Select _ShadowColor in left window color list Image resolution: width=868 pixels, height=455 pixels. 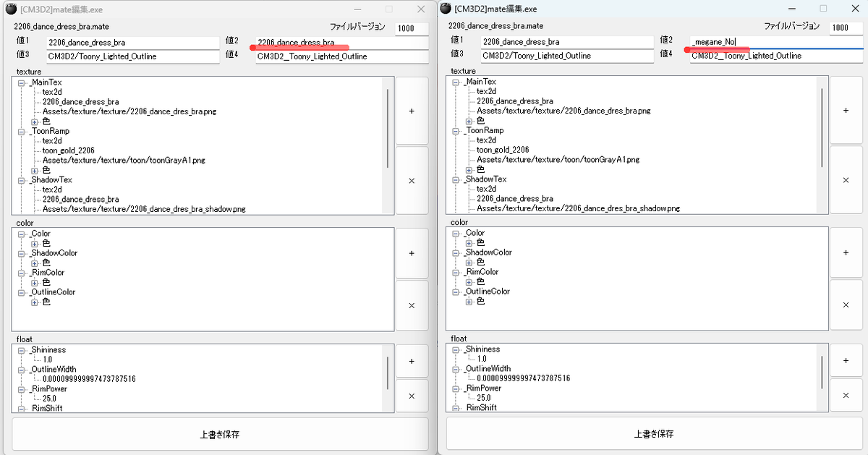[53, 253]
